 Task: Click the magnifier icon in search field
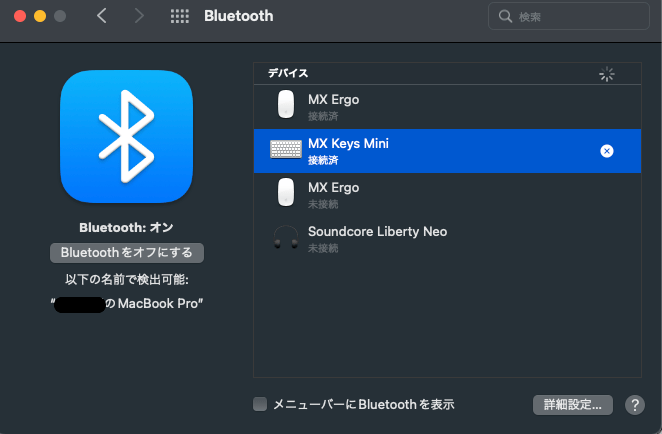point(505,16)
